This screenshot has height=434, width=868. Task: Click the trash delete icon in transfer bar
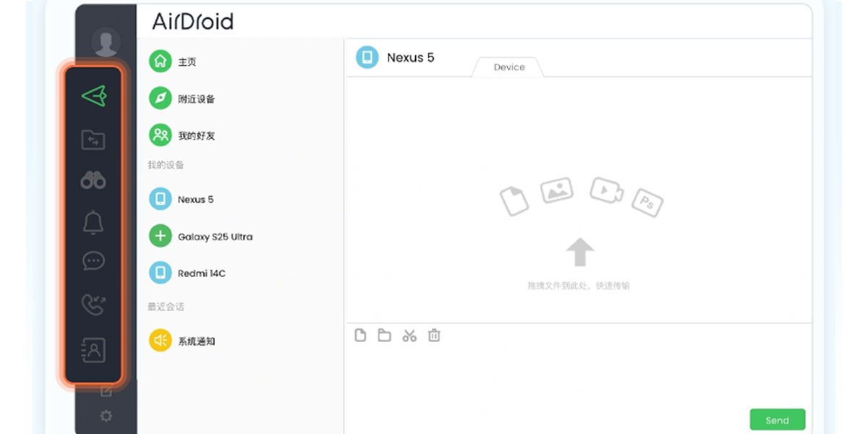(x=434, y=335)
